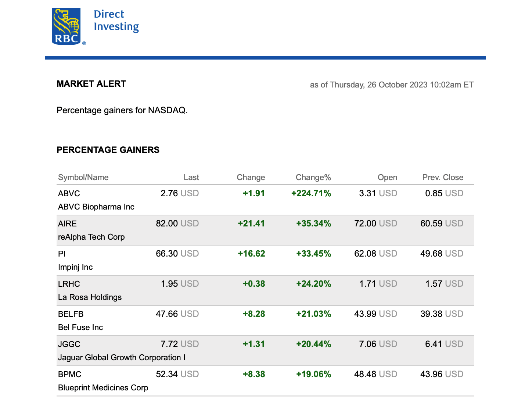Open the JGGC symbol
This screenshot has height=397, width=532.
click(x=69, y=344)
